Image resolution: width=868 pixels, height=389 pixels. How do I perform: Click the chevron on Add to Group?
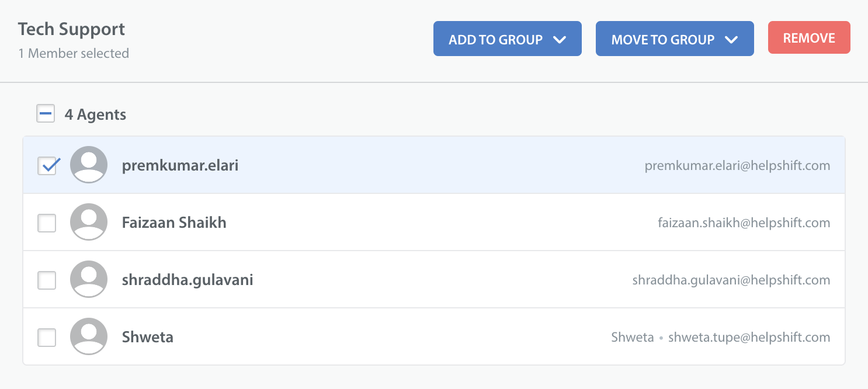click(x=559, y=40)
